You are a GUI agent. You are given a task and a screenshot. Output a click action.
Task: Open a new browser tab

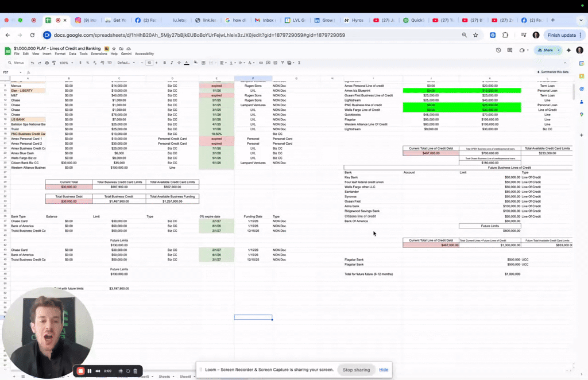[553, 20]
